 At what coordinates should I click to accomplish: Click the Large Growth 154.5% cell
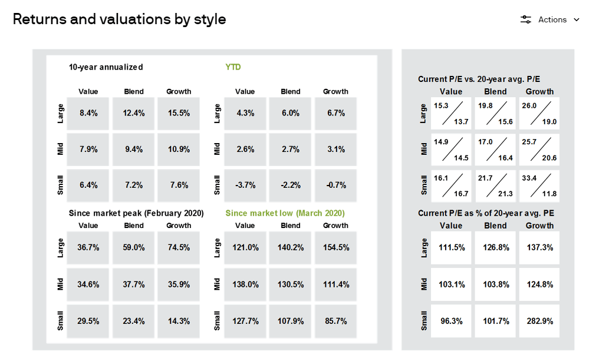click(x=335, y=247)
